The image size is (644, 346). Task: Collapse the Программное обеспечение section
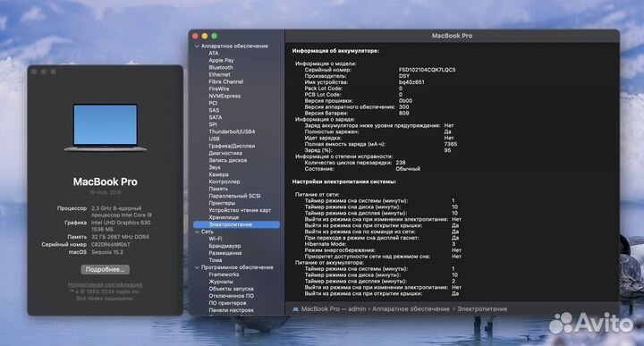click(x=197, y=267)
